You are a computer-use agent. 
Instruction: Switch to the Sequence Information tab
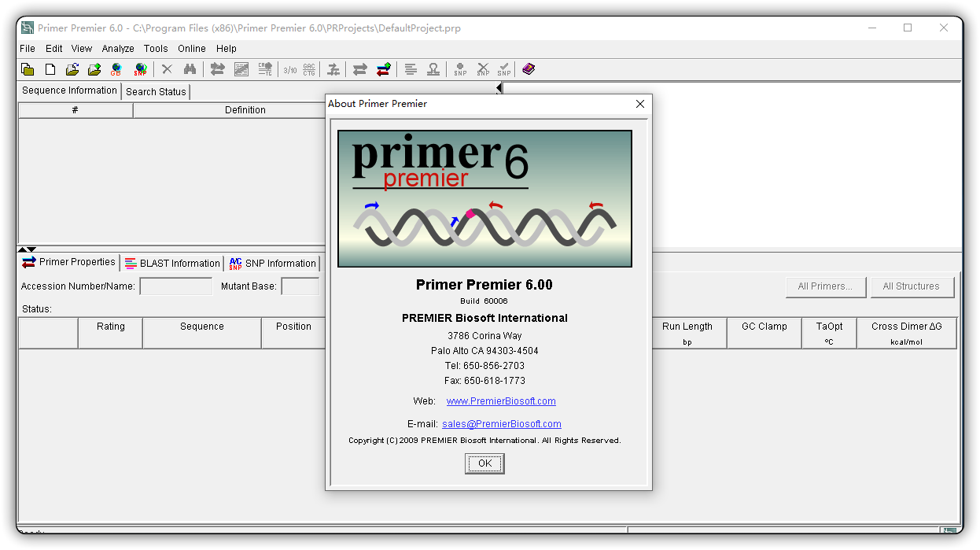click(69, 90)
